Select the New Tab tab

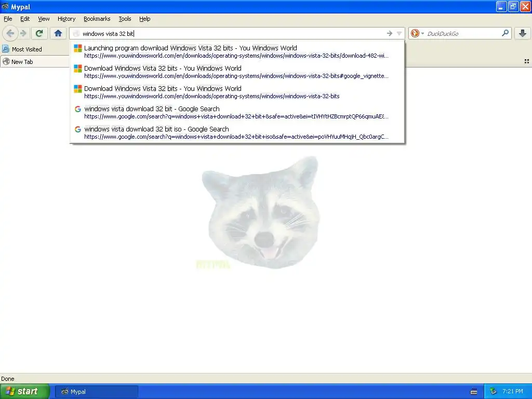pos(35,62)
